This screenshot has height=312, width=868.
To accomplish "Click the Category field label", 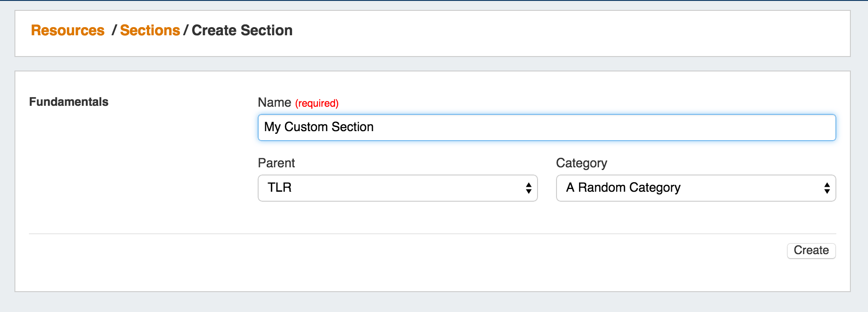I will click(581, 163).
